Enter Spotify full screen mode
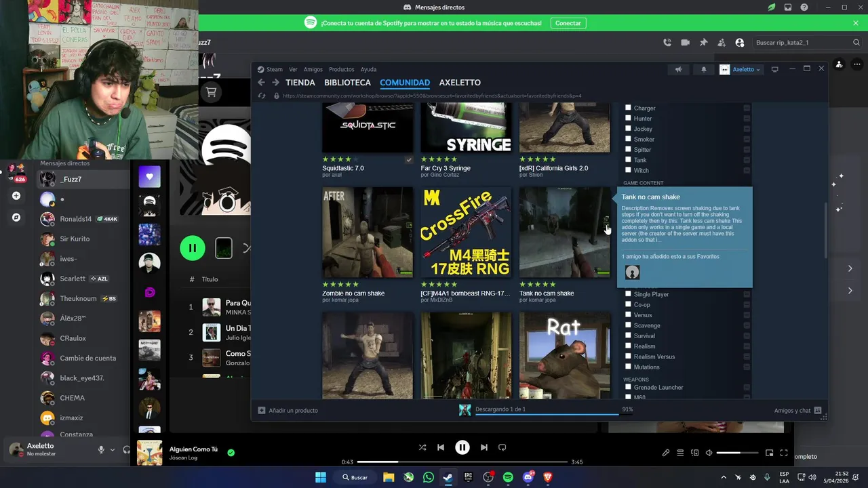Screen dimensions: 868x488 point(784,453)
